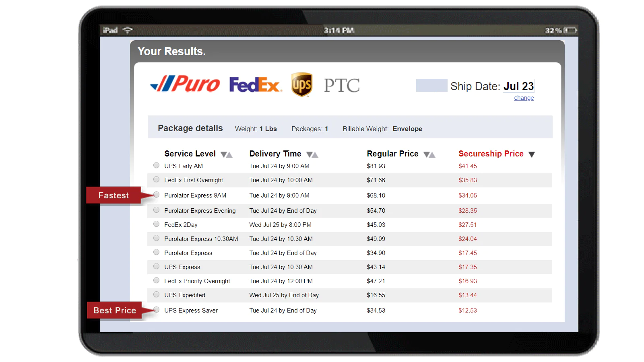Click the $27.51 Secureship price

(468, 225)
